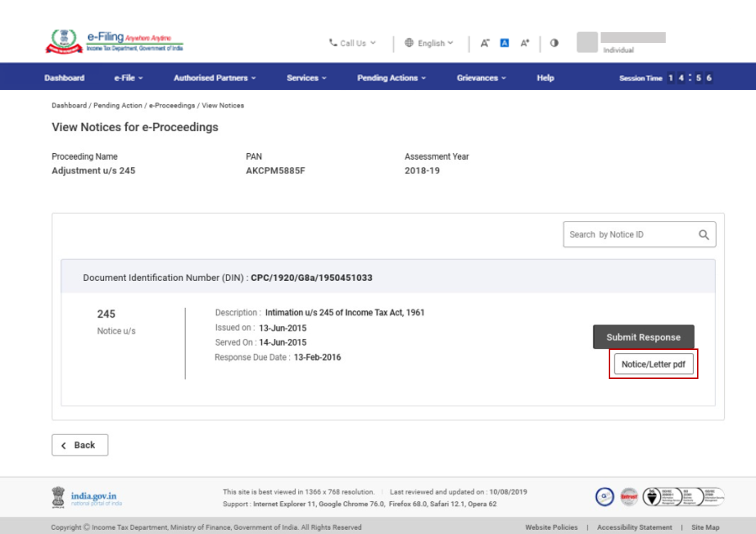Expand the Pending Actions menu

[x=391, y=77]
